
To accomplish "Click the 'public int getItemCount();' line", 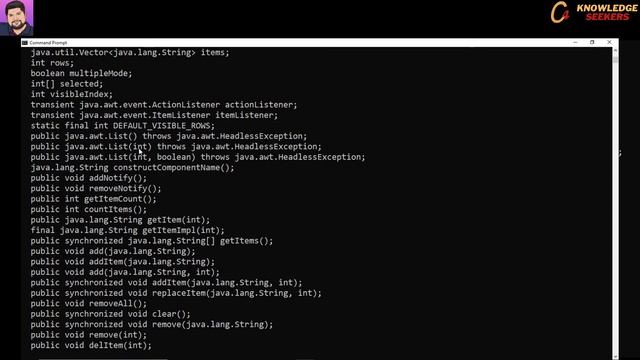I will (93, 199).
